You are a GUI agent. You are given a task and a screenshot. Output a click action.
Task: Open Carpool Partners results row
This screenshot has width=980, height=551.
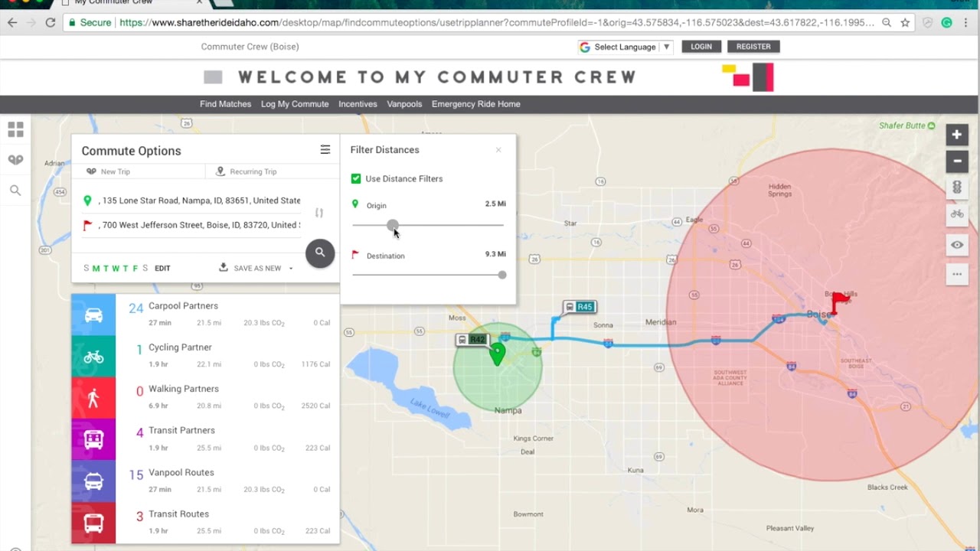(x=205, y=315)
